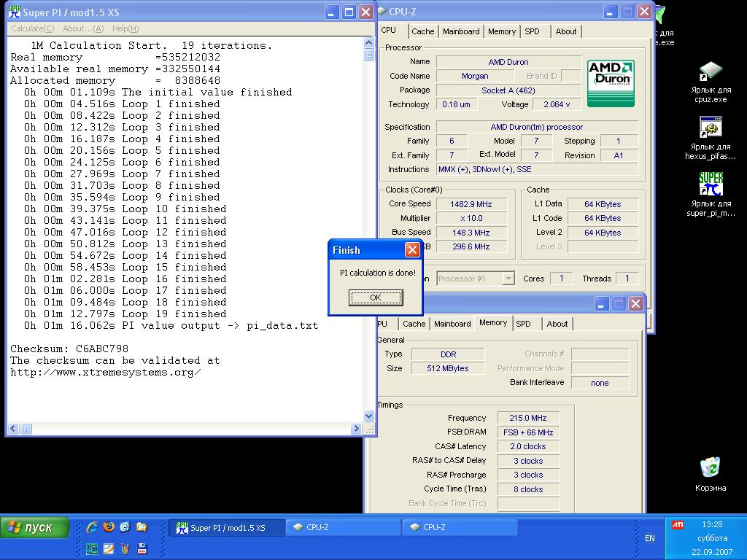Switch to Mainboard tab in top CPU-Z
Viewport: 747px width, 560px height.
point(461,31)
